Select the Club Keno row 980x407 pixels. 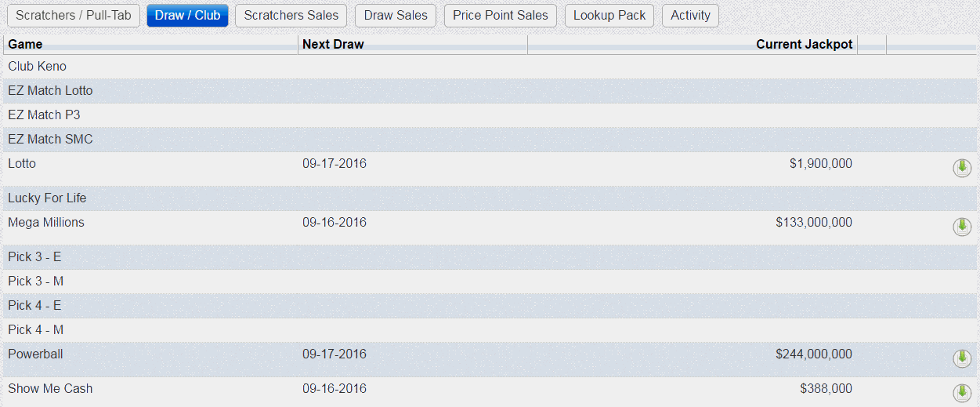tap(490, 67)
